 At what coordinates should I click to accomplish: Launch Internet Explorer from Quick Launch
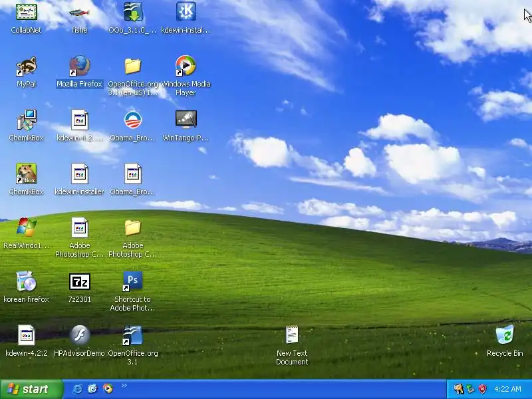pyautogui.click(x=77, y=388)
